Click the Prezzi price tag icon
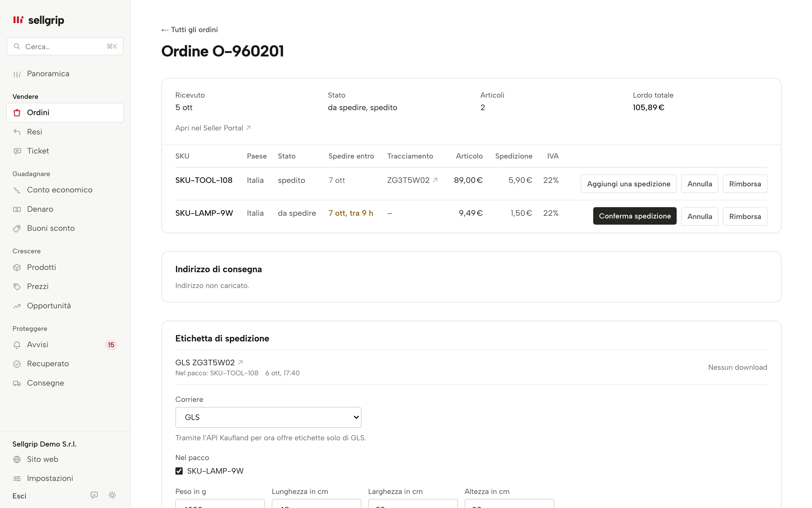The image size is (812, 508). 17,286
